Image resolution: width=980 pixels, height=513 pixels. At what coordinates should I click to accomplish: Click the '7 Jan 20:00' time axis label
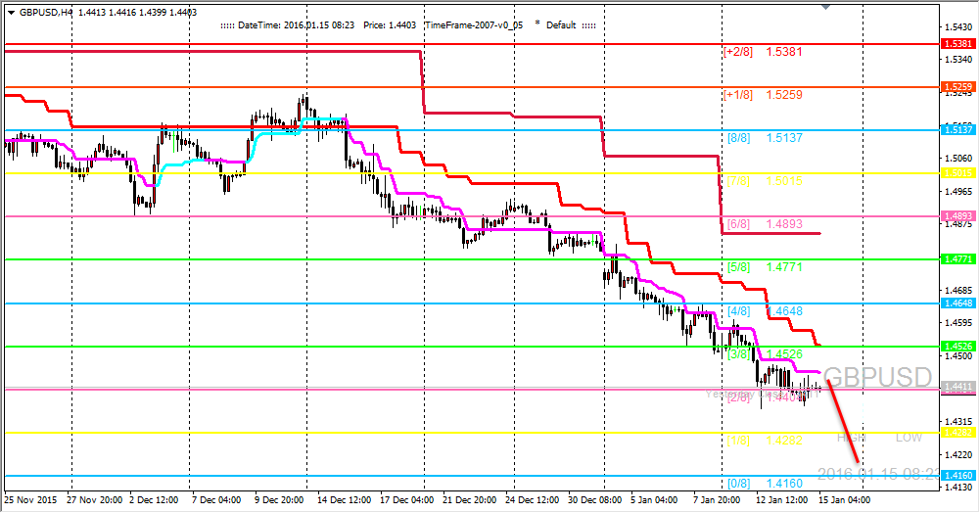coord(717,500)
